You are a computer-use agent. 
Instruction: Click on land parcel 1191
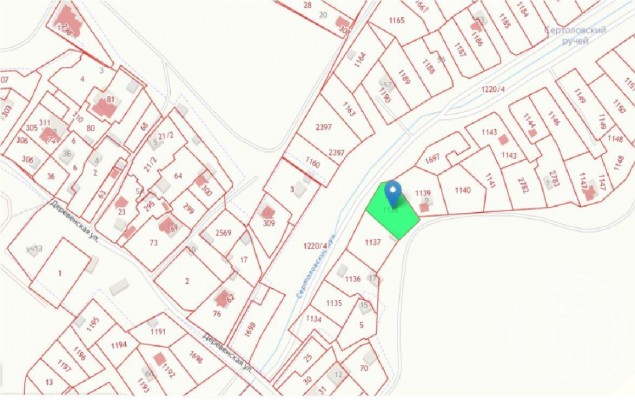158,332
